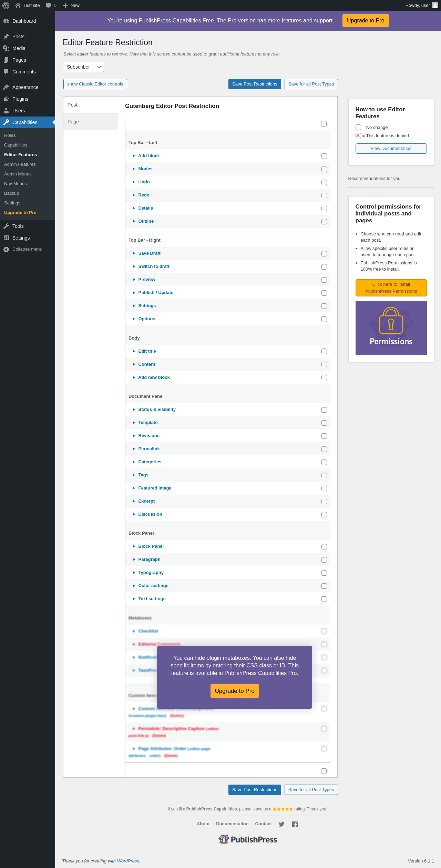Screen dimensions: 441x868
Task: Open the Contact footer link
Action: click(x=264, y=824)
